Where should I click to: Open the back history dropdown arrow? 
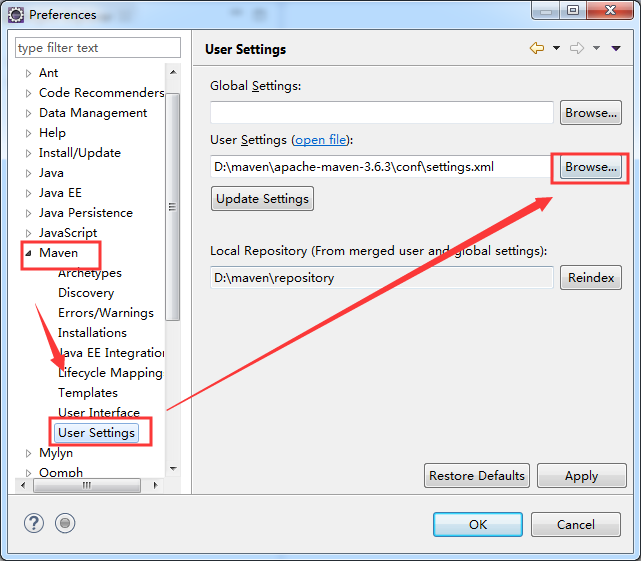(x=556, y=48)
